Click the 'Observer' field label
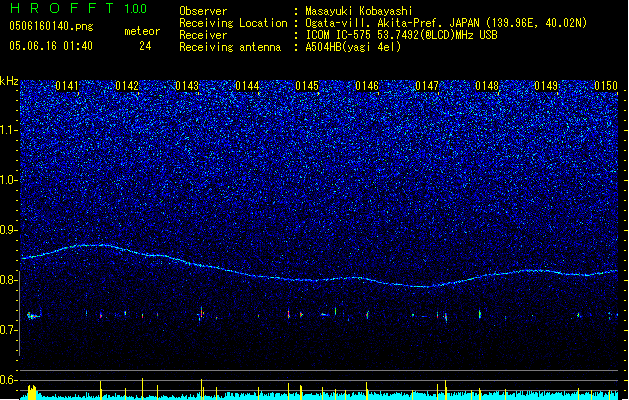629x400 pixels. coord(203,11)
